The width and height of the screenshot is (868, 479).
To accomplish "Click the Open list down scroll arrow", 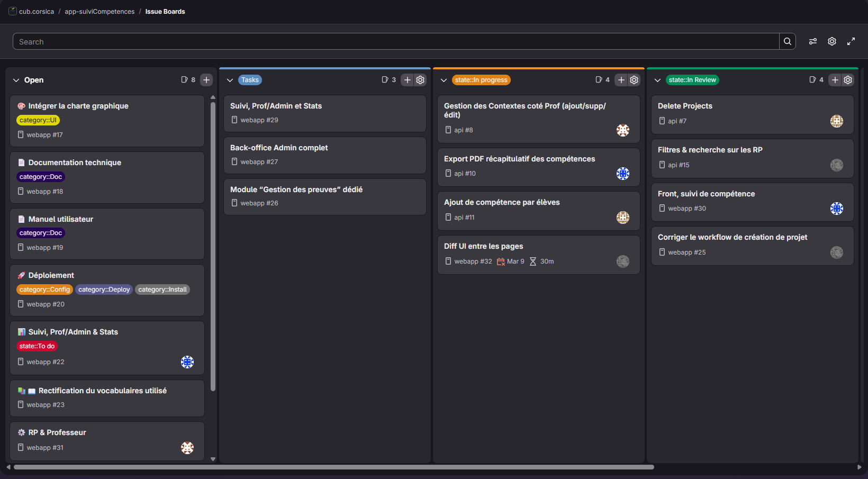I will (213, 459).
